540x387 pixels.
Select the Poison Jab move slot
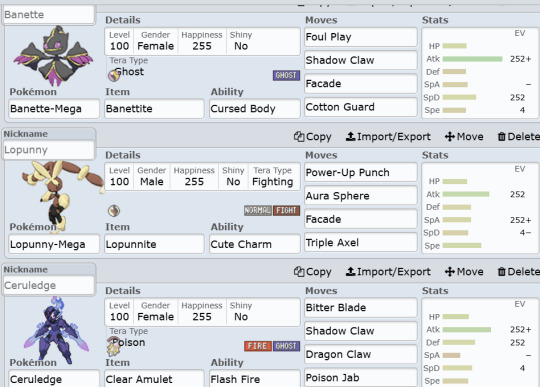click(361, 378)
